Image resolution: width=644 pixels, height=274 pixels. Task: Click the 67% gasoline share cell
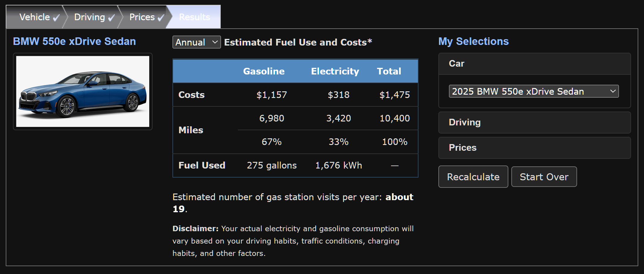tap(272, 142)
